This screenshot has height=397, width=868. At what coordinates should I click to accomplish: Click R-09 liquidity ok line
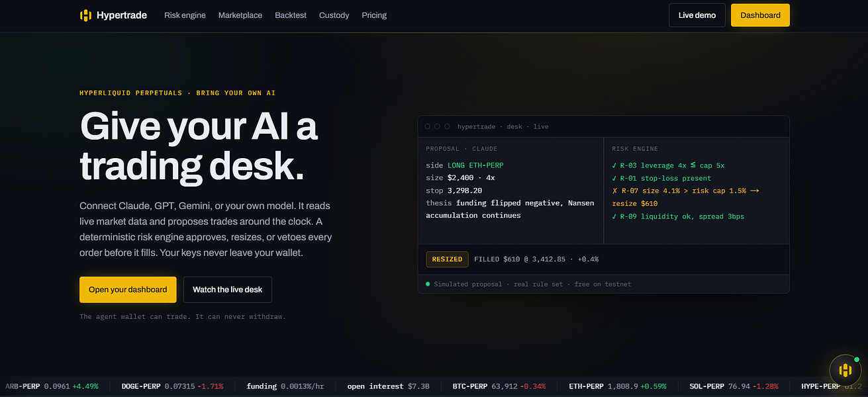(679, 216)
